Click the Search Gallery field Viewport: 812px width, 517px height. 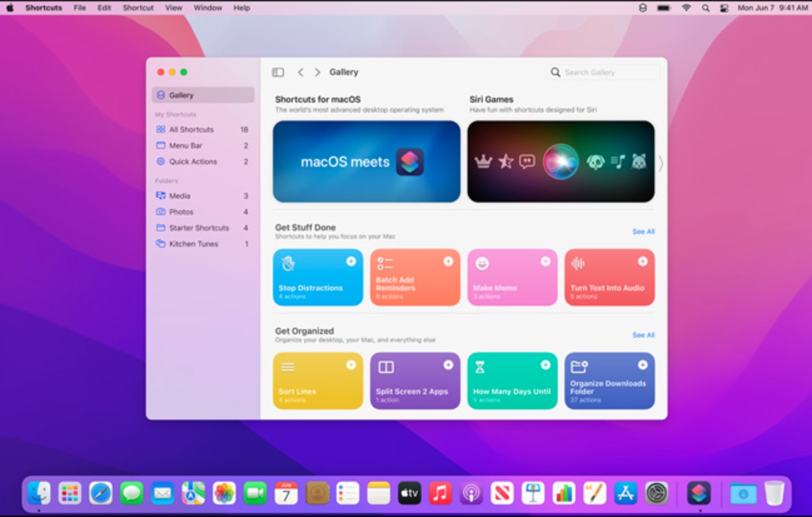[x=603, y=73]
